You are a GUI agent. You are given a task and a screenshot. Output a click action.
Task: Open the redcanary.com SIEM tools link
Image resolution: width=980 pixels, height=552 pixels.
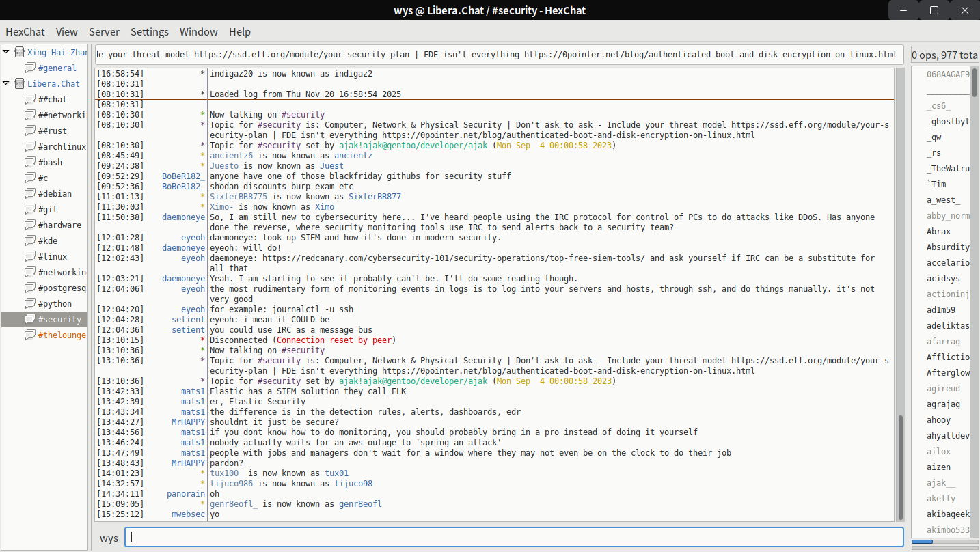click(x=451, y=258)
